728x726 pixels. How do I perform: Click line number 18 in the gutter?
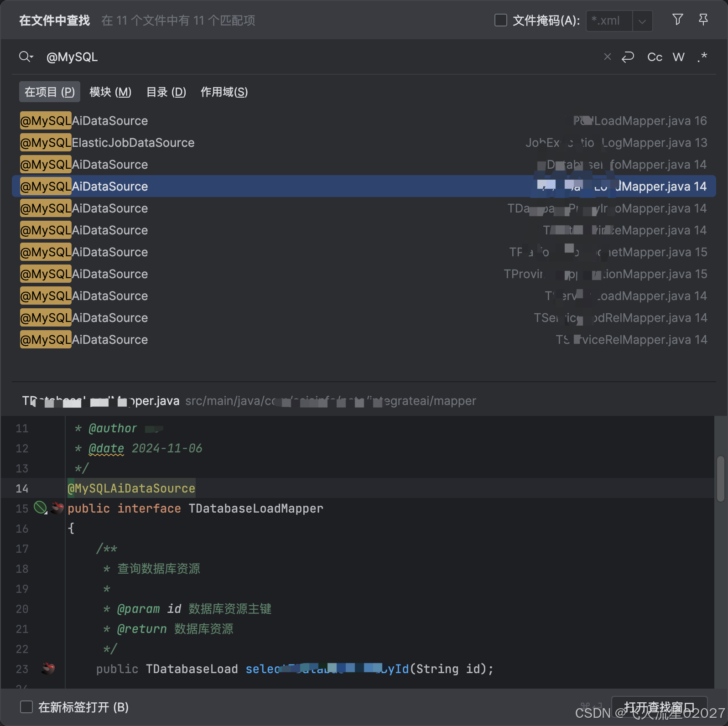pyautogui.click(x=22, y=569)
